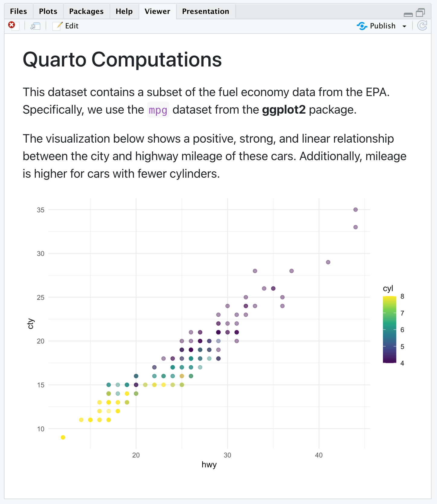Screen dimensions: 437x504
Task: Refresh the Viewer pane
Action: [422, 26]
